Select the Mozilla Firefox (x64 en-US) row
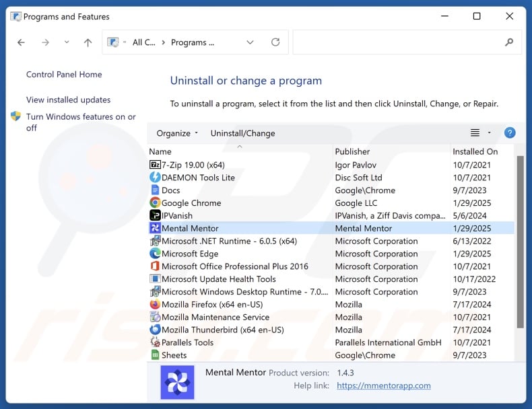This screenshot has height=409, width=532. [x=331, y=304]
